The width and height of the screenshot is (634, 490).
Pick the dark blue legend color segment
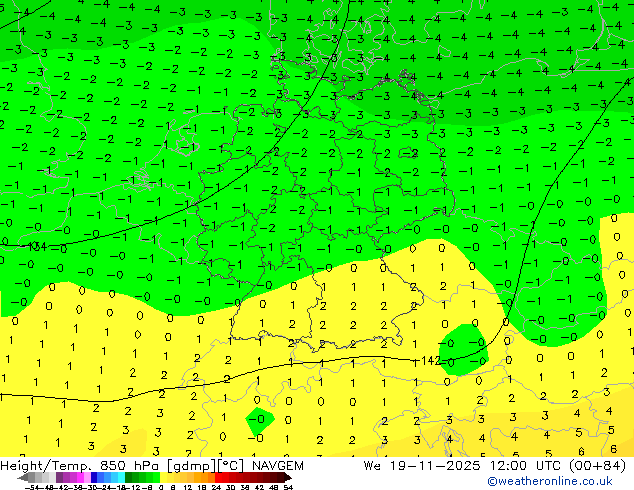[94, 477]
